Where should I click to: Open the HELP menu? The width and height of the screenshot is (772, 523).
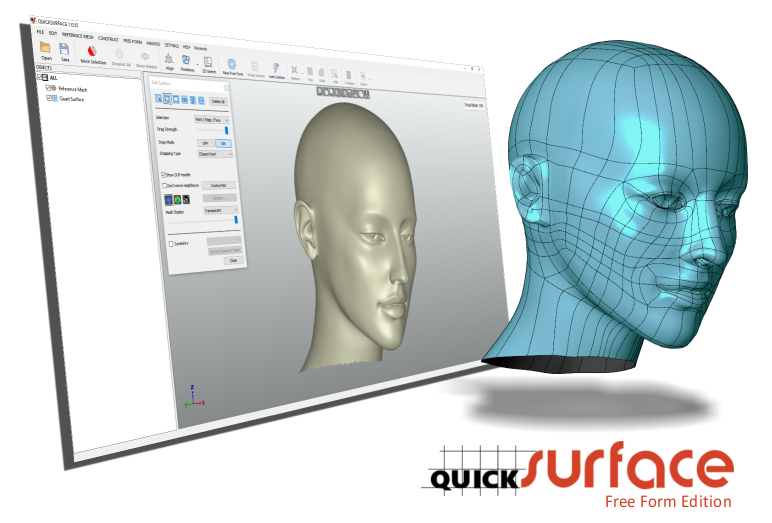point(187,47)
